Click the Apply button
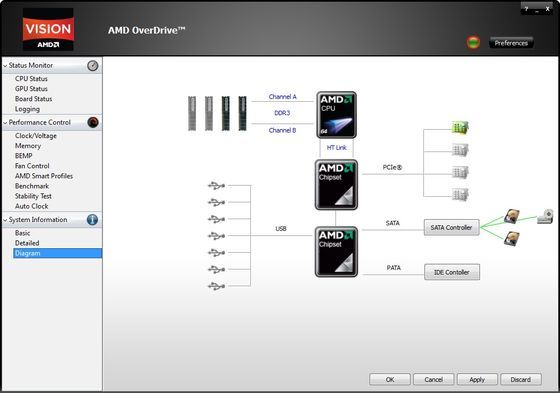 tap(477, 379)
